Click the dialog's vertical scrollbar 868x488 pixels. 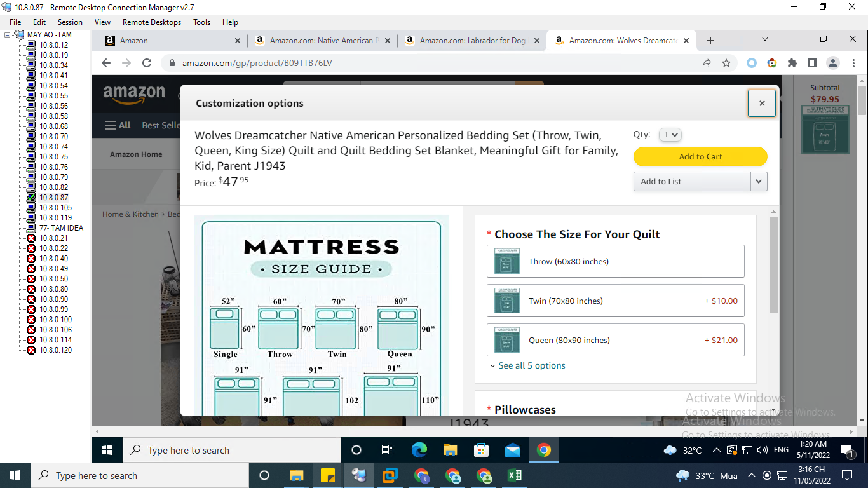click(773, 264)
